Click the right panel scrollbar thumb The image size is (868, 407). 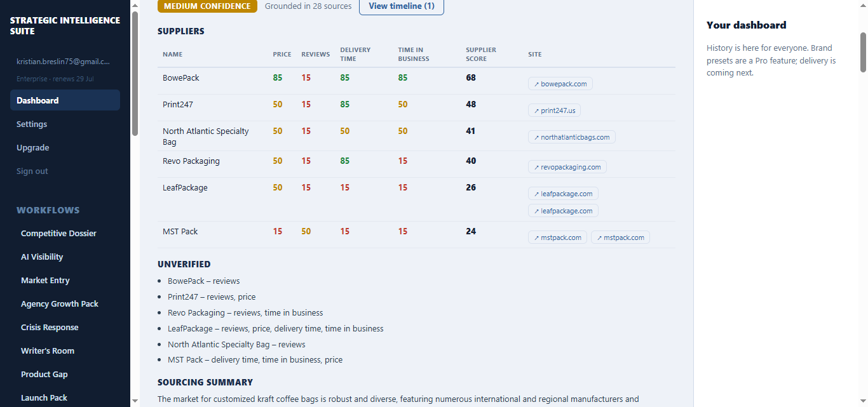tap(863, 52)
